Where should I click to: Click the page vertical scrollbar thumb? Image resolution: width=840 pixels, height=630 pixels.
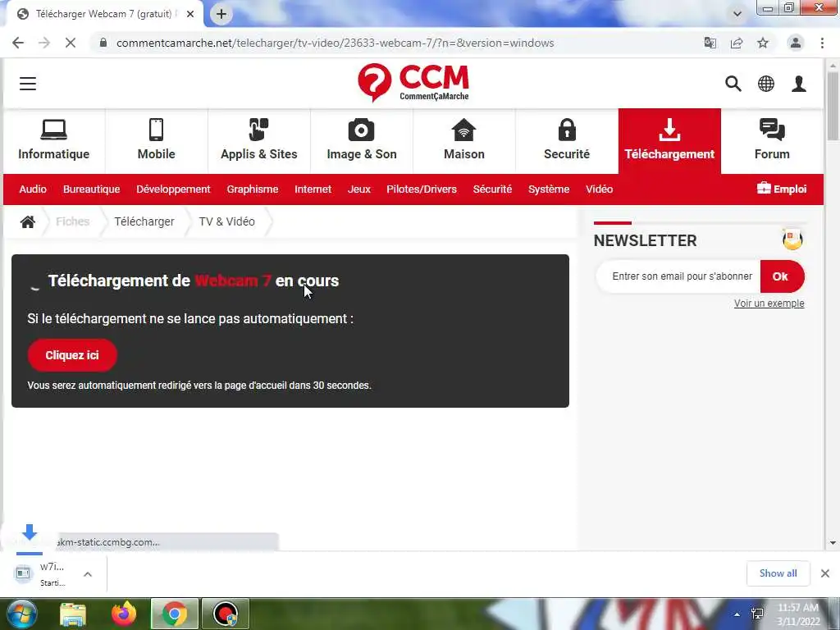[833, 106]
